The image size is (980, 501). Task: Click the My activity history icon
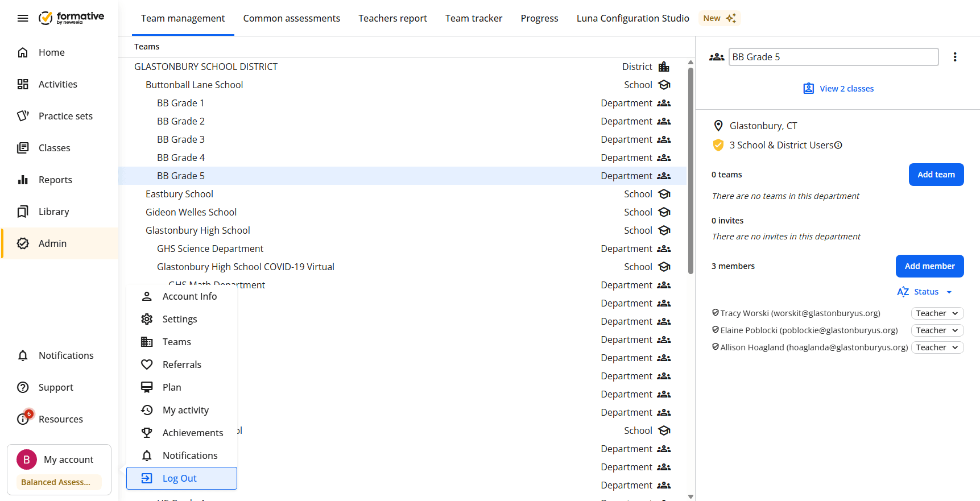click(x=147, y=410)
